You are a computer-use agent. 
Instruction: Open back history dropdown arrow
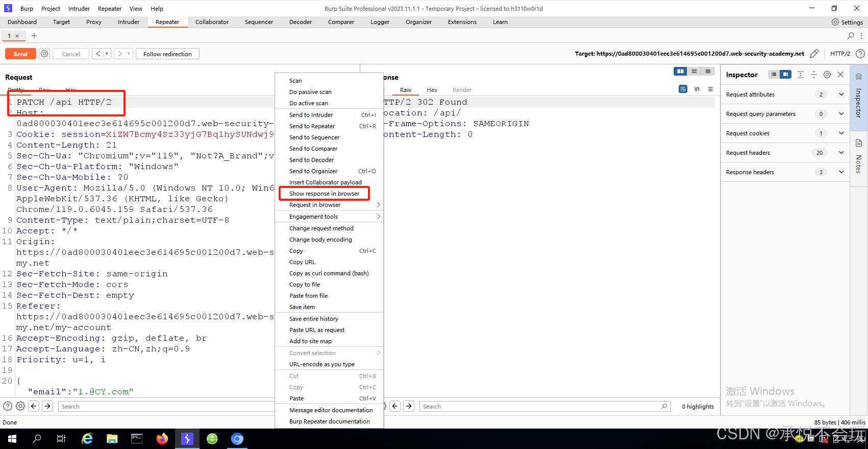click(x=107, y=54)
